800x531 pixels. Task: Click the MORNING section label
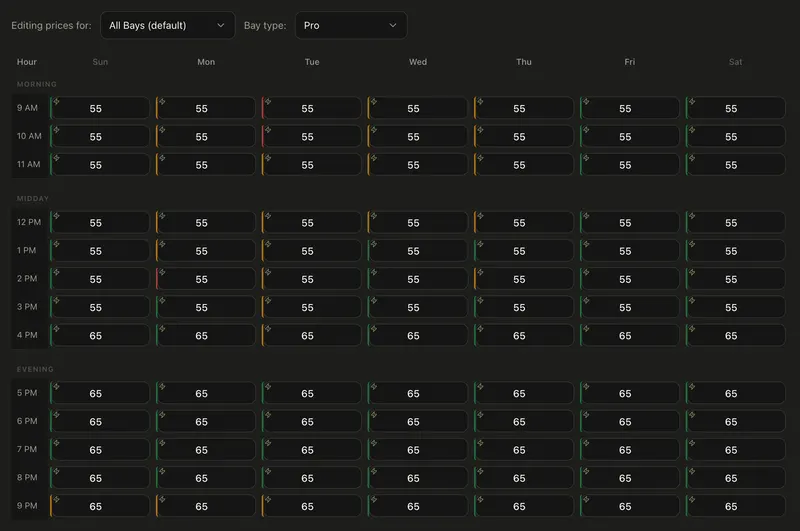pyautogui.click(x=36, y=84)
